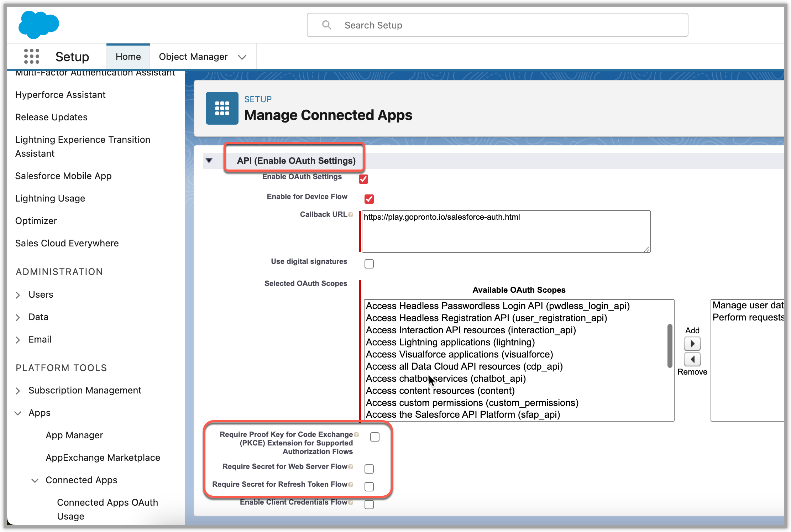Uncheck Enable OAuth Settings checkbox

[363, 179]
